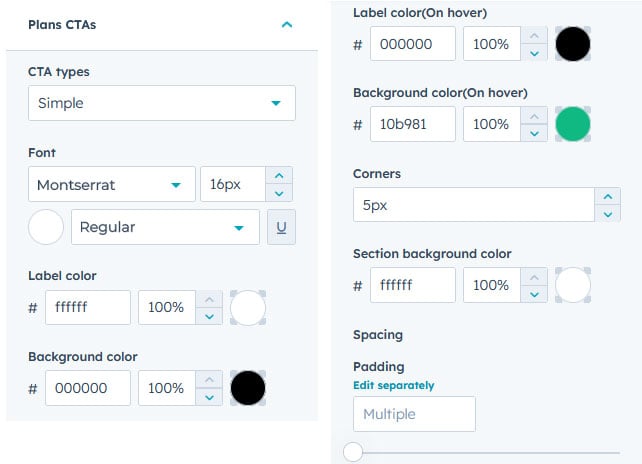Click the Padding slider handle

coord(353,452)
